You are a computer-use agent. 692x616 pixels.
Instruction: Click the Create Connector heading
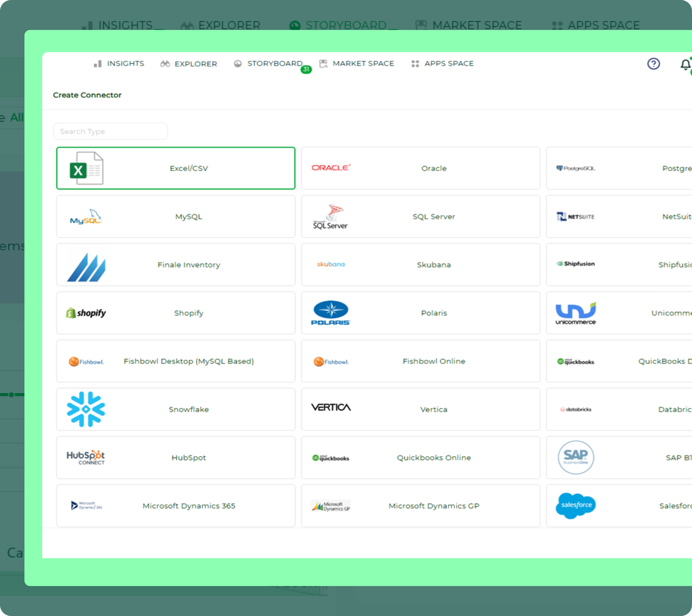(x=87, y=95)
